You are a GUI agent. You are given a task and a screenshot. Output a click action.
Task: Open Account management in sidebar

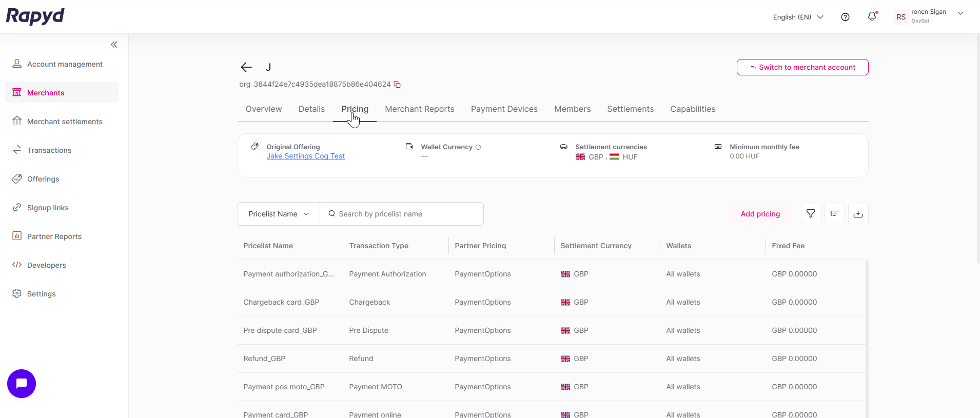pos(62,64)
